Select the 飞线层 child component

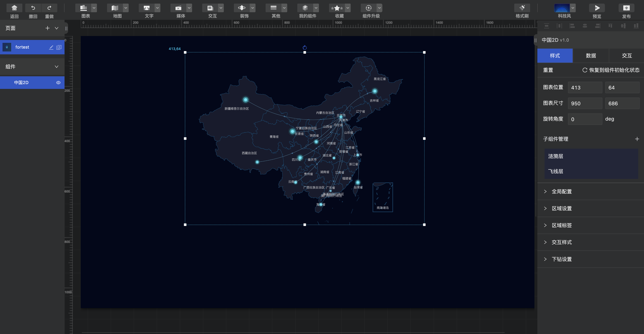tap(591, 171)
